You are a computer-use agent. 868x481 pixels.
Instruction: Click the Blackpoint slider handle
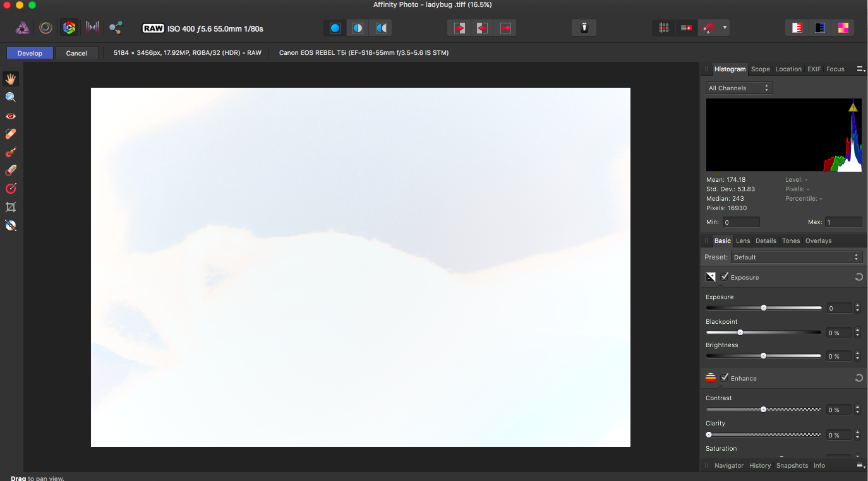tap(740, 332)
